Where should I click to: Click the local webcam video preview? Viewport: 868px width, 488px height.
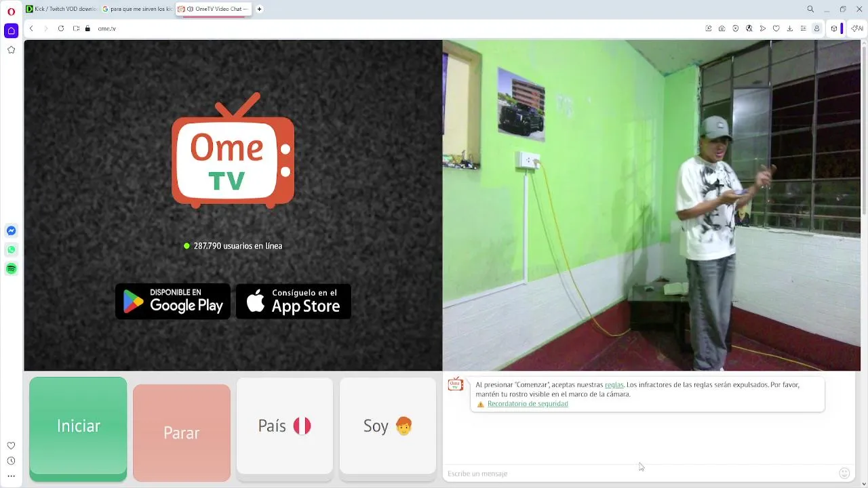(x=651, y=205)
